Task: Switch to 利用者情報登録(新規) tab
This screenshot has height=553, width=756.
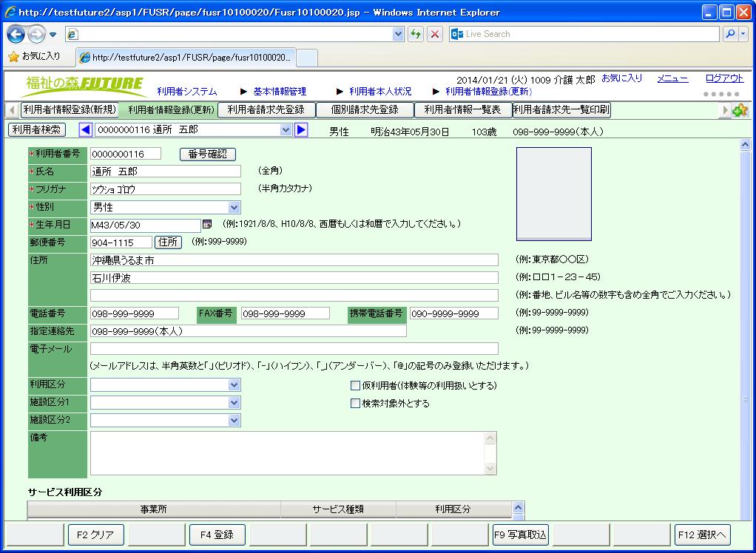Action: [70, 110]
